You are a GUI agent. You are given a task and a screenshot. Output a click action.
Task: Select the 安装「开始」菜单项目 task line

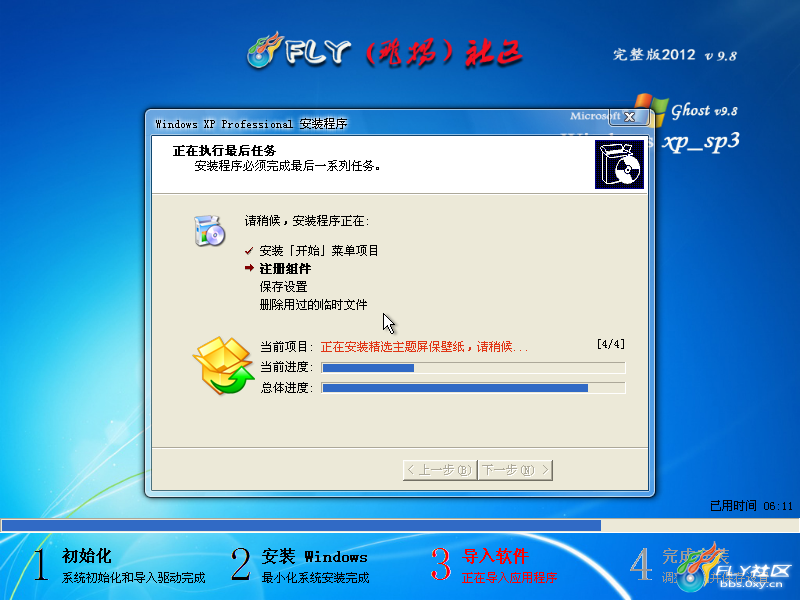319,251
